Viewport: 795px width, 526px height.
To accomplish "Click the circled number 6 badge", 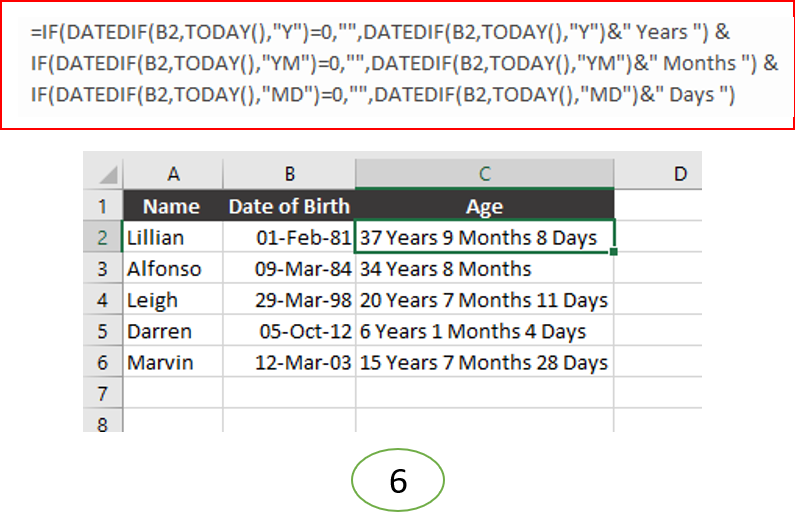I will pos(398,479).
